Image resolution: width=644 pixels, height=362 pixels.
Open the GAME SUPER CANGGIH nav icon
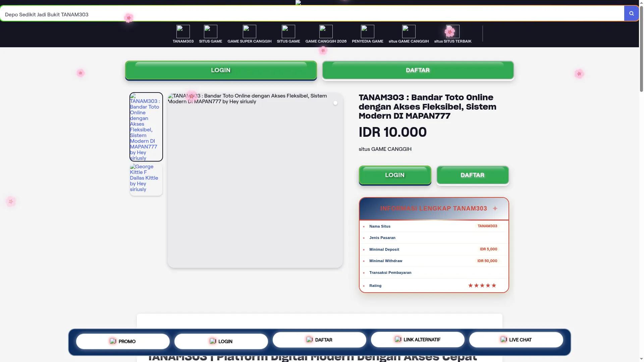(x=250, y=32)
